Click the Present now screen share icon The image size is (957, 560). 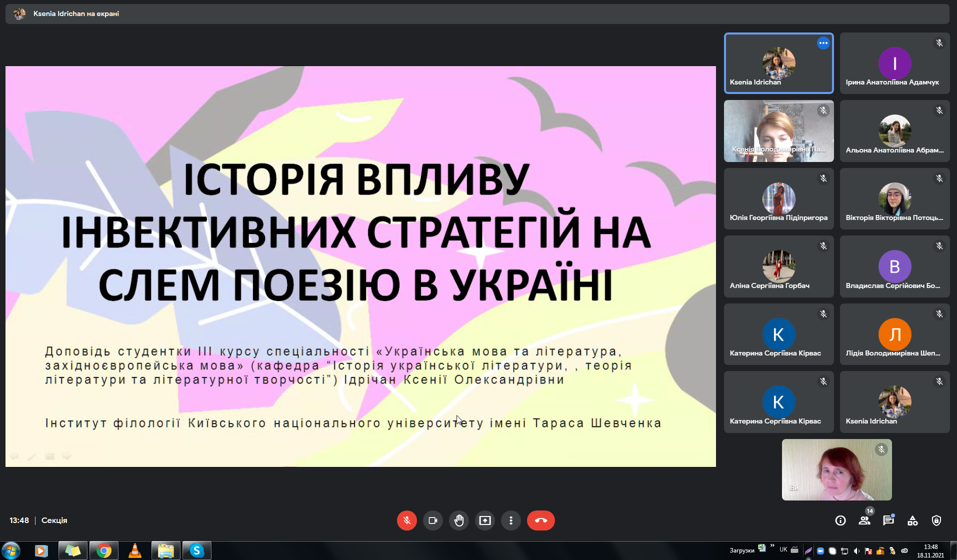tap(484, 520)
